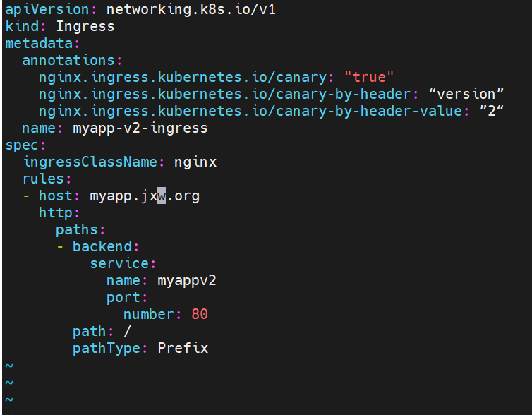Click the "version" header value
Image resolution: width=532 pixels, height=415 pixels.
pos(466,95)
